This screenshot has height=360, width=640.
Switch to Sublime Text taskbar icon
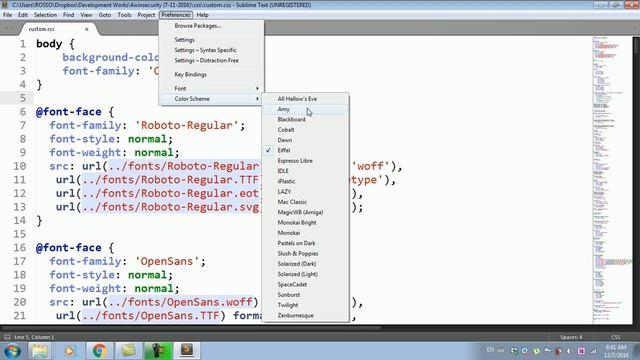(x=187, y=350)
